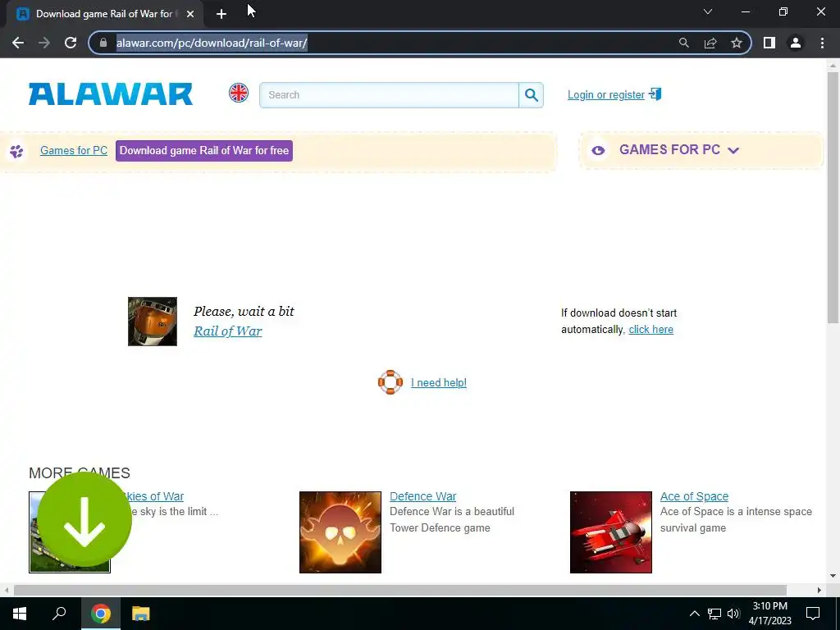Open File Explorer from the taskbar
Viewport: 840px width, 630px height.
(x=141, y=614)
